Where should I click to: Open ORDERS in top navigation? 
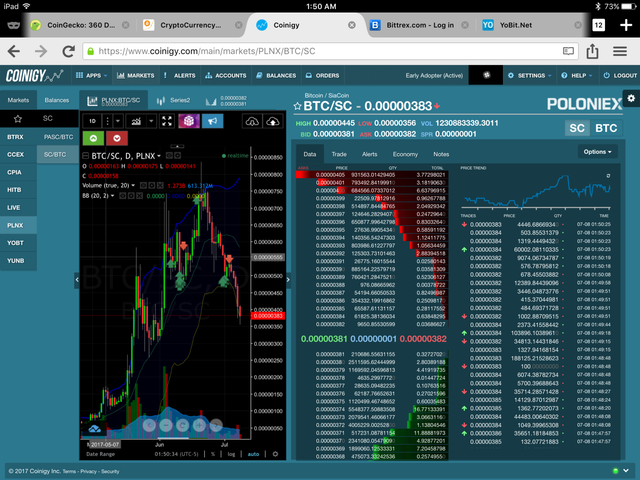pyautogui.click(x=322, y=76)
